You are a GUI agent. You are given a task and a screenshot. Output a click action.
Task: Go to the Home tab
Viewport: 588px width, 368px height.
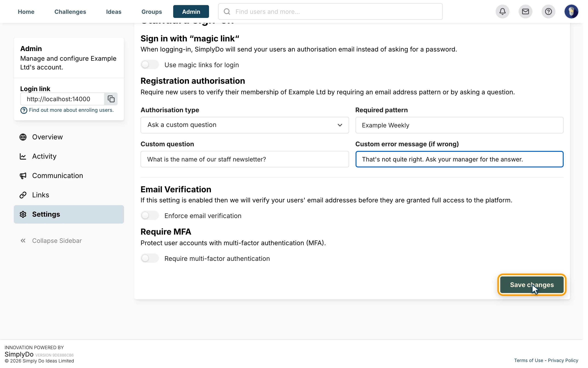click(x=26, y=12)
